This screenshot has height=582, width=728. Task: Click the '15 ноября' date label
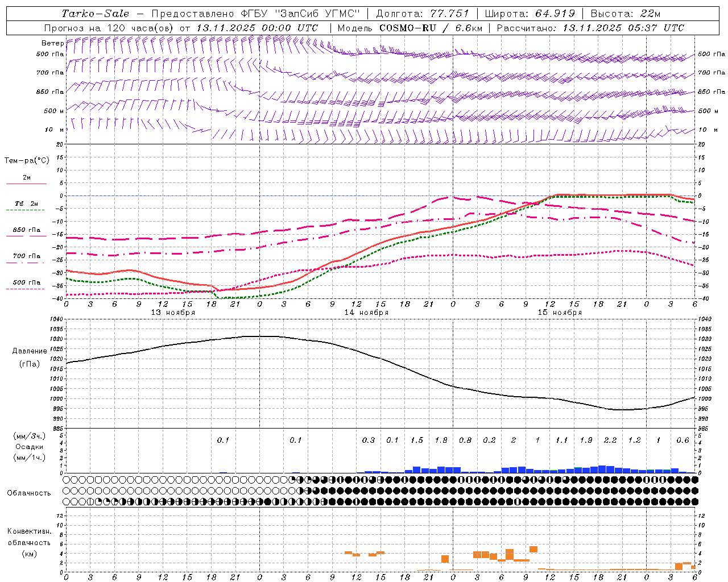pos(560,313)
